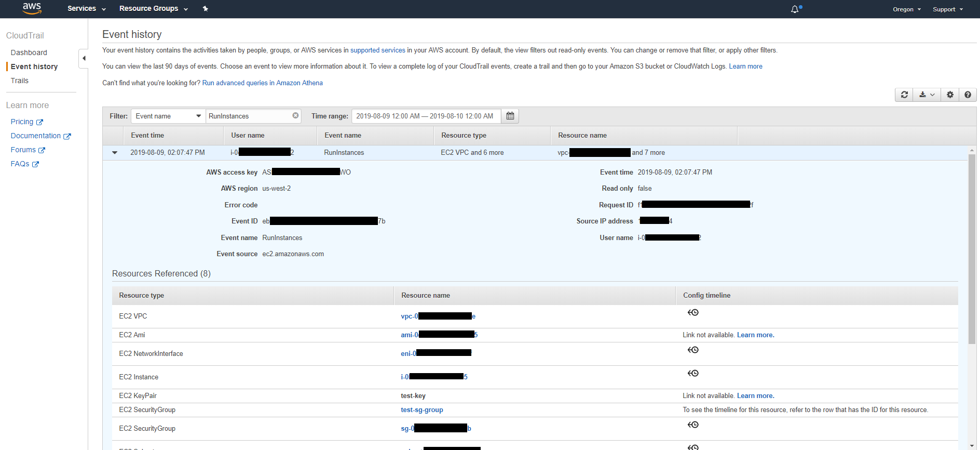
Task: View Config timeline for EC2 VPC row
Action: 693,312
